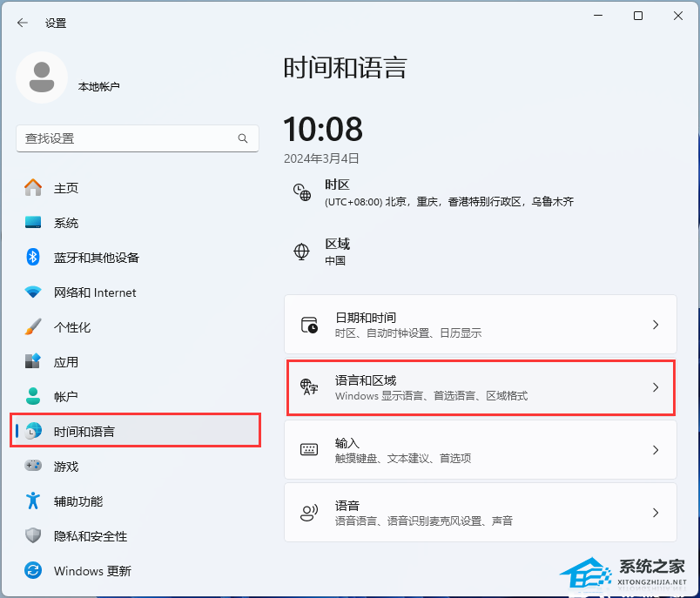Click the Speech talking-head icon

[x=309, y=513]
